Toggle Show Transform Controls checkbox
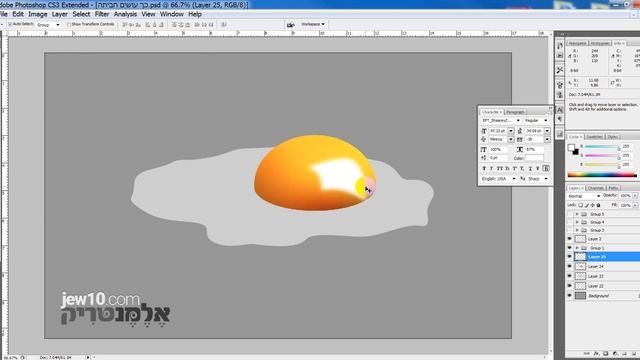Screen dimensions: 640x360 (69, 24)
